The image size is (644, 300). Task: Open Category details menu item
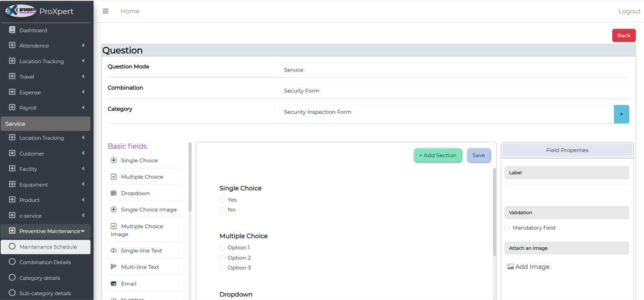click(40, 278)
